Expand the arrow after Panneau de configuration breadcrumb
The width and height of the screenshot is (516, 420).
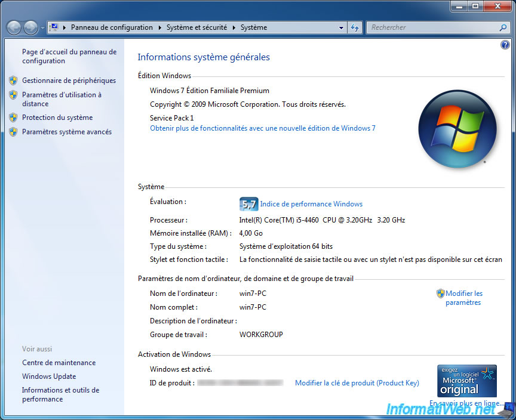(159, 27)
